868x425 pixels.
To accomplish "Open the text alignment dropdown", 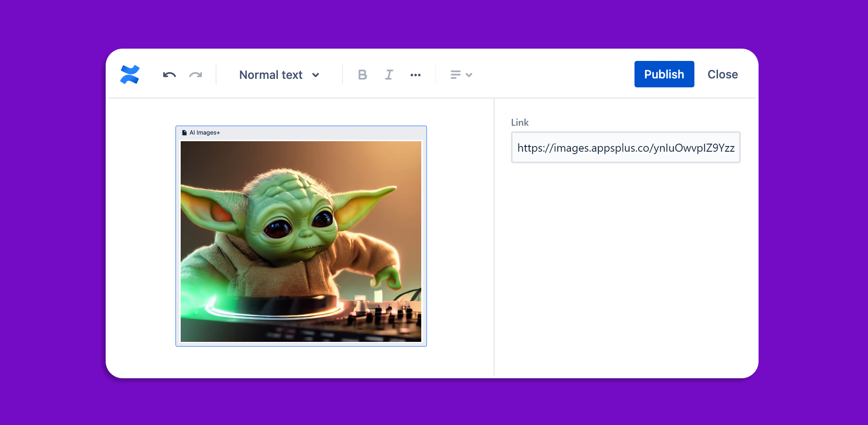I will coord(461,75).
